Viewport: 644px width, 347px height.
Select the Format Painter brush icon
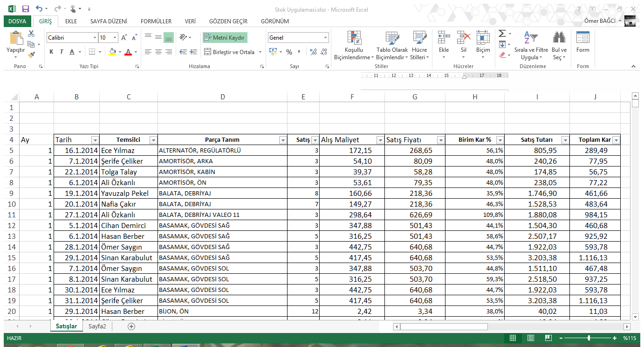coord(31,55)
